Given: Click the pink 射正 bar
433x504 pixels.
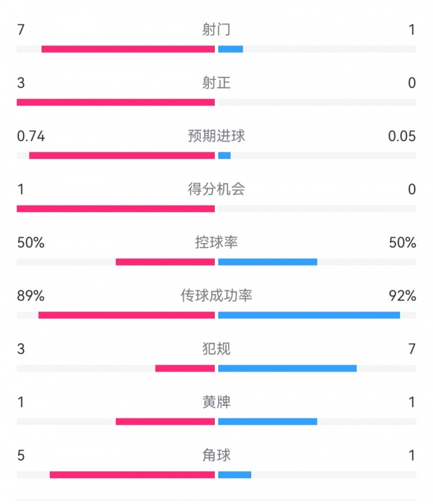Looking at the screenshot, I should [x=115, y=102].
